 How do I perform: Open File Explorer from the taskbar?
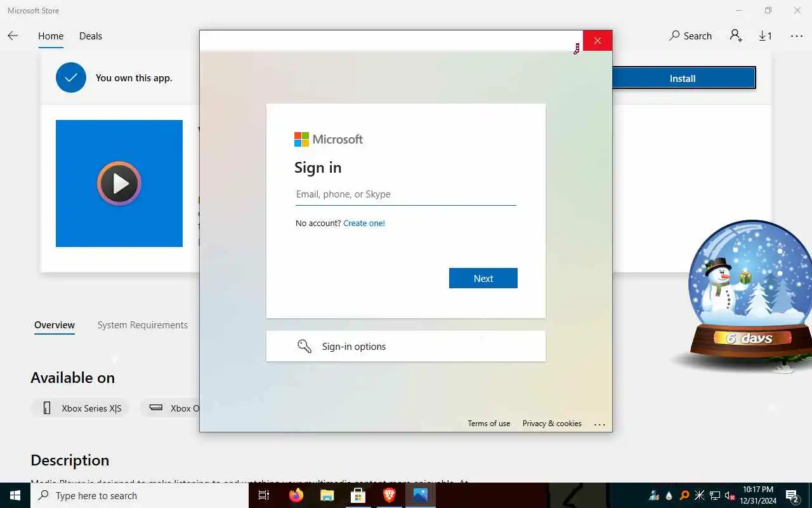pos(327,495)
